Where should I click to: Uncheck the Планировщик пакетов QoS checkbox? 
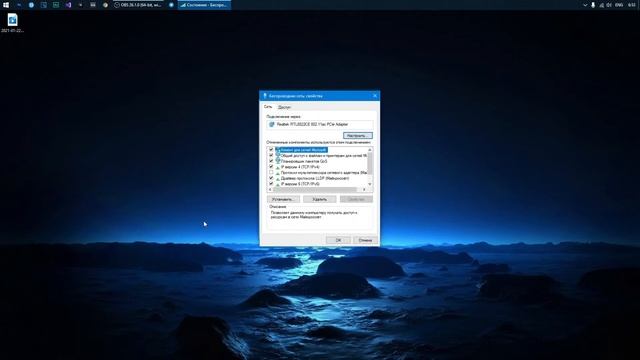(271, 161)
